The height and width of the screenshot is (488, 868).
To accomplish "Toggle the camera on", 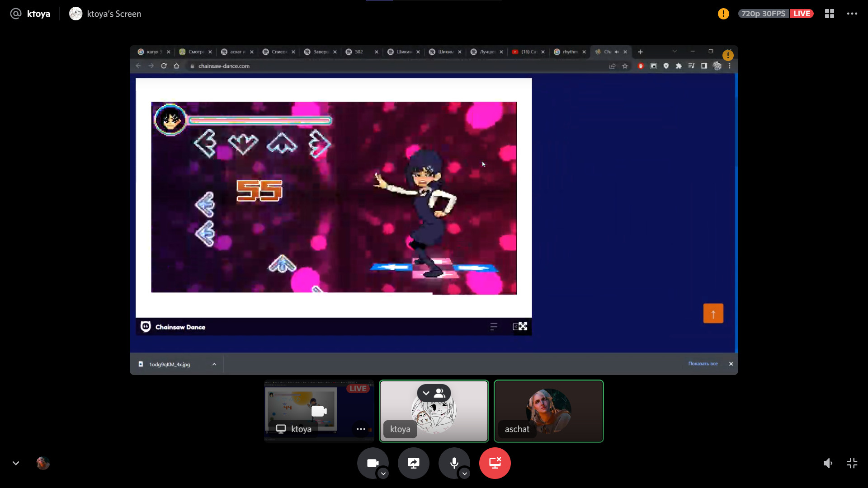I will [372, 463].
